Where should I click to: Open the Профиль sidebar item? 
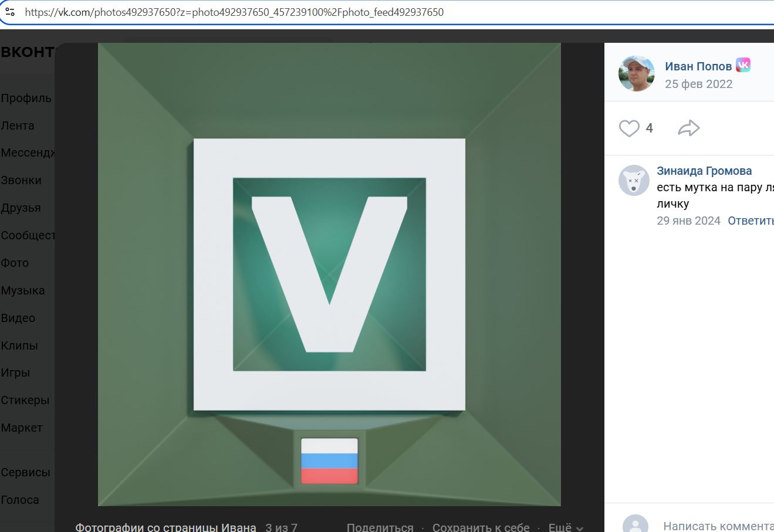point(26,99)
